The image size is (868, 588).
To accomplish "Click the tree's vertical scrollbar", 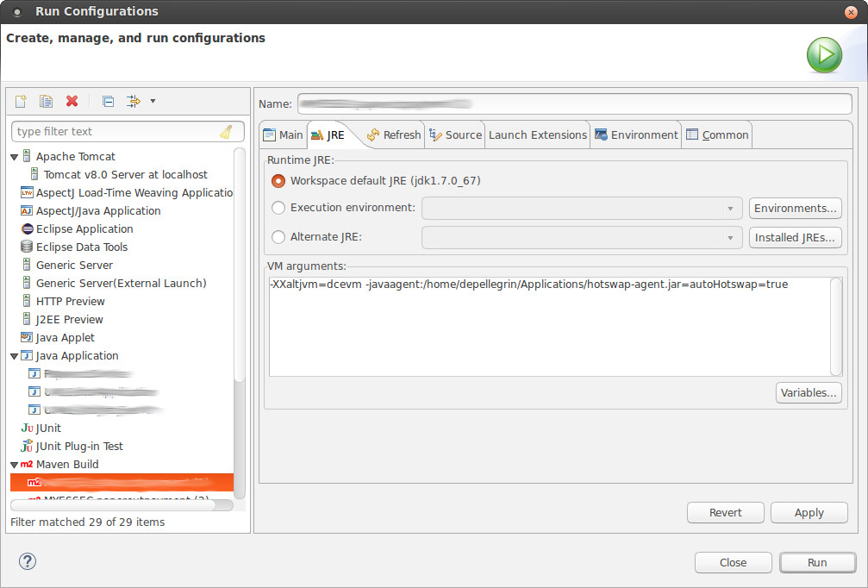I will tap(239, 266).
